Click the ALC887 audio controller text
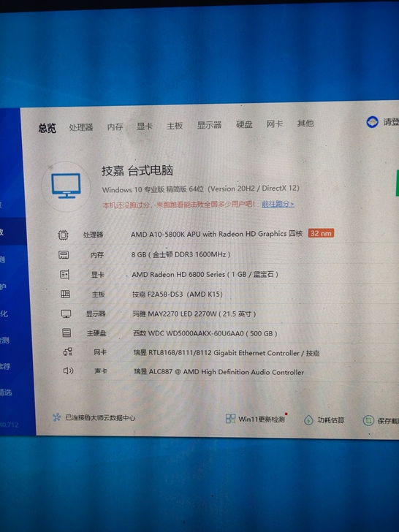The height and width of the screenshot is (532, 399). click(218, 372)
